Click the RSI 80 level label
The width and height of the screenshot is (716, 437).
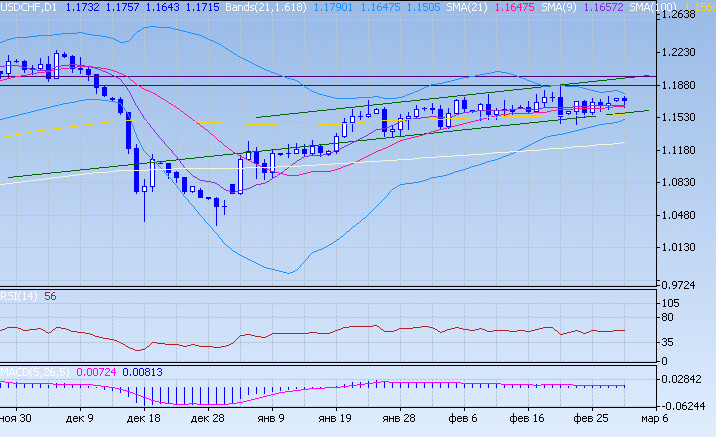673,320
